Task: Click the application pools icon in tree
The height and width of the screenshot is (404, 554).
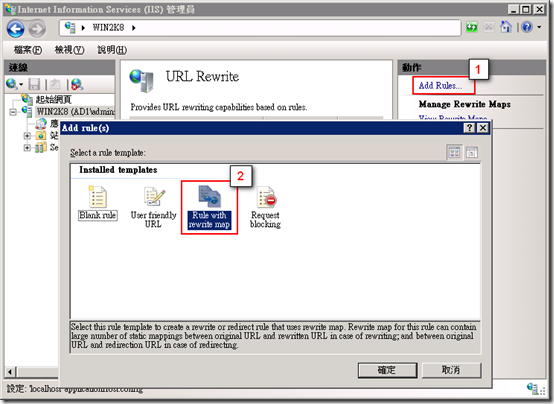Action: pyautogui.click(x=41, y=124)
